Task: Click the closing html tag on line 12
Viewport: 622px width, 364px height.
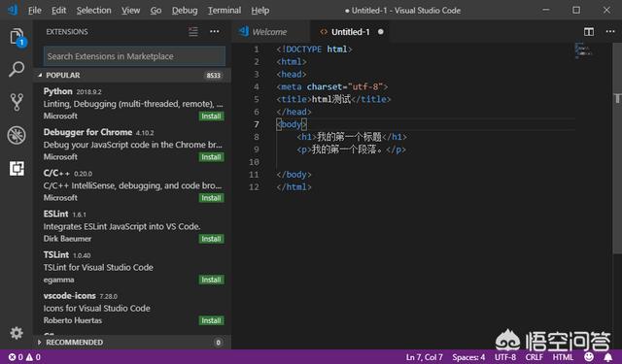Action: click(x=294, y=187)
